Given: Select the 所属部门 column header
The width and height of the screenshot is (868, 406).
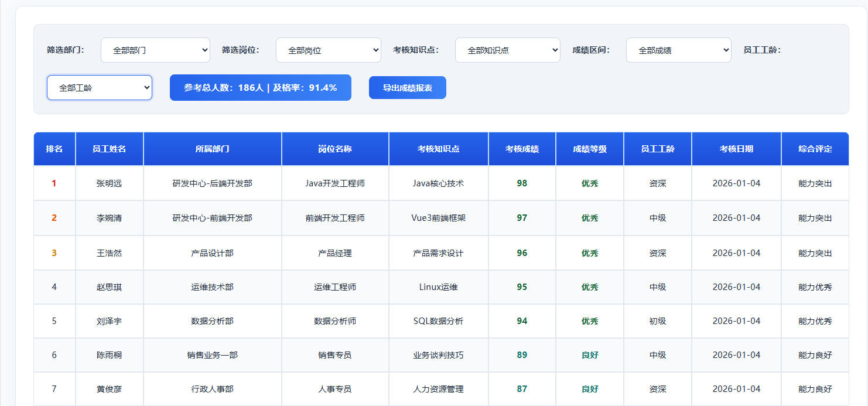Looking at the screenshot, I should (212, 149).
